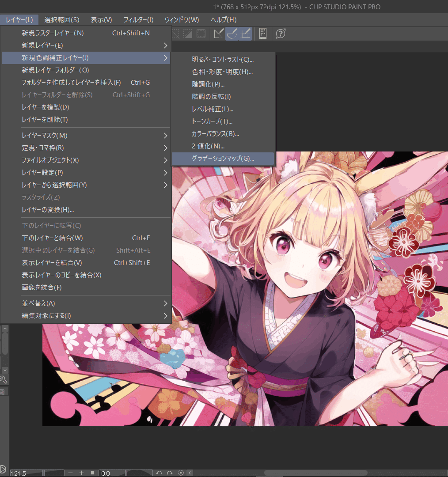The image size is (448, 477).
Task: Choose 色相・彩度・明度(H)... correction layer
Action: pyautogui.click(x=223, y=72)
